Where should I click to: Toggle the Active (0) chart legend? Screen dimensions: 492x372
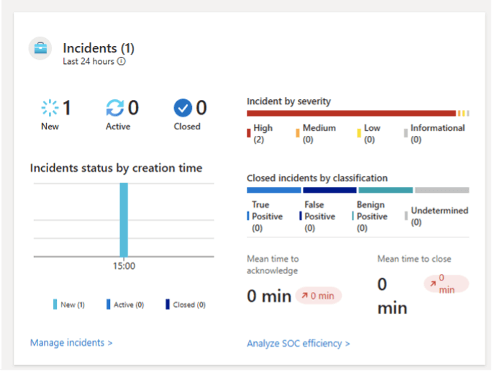click(x=125, y=304)
